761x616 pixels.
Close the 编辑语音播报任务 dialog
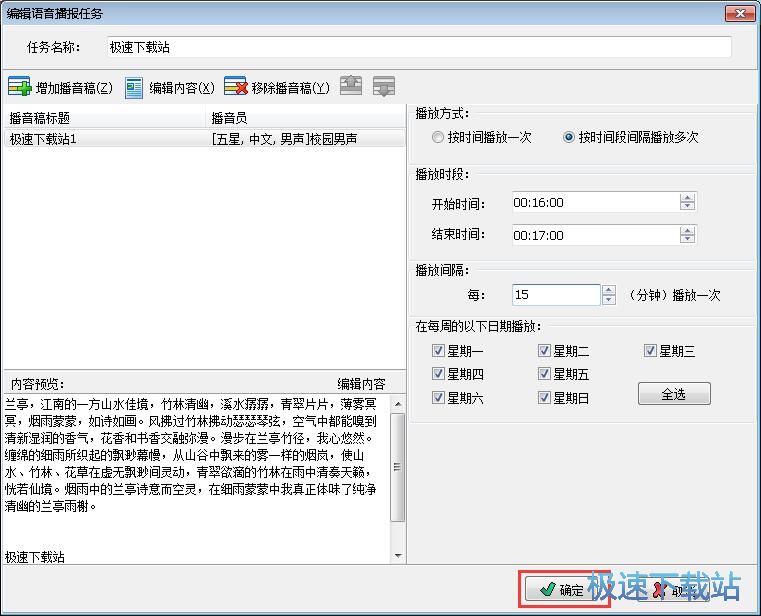click(x=740, y=14)
